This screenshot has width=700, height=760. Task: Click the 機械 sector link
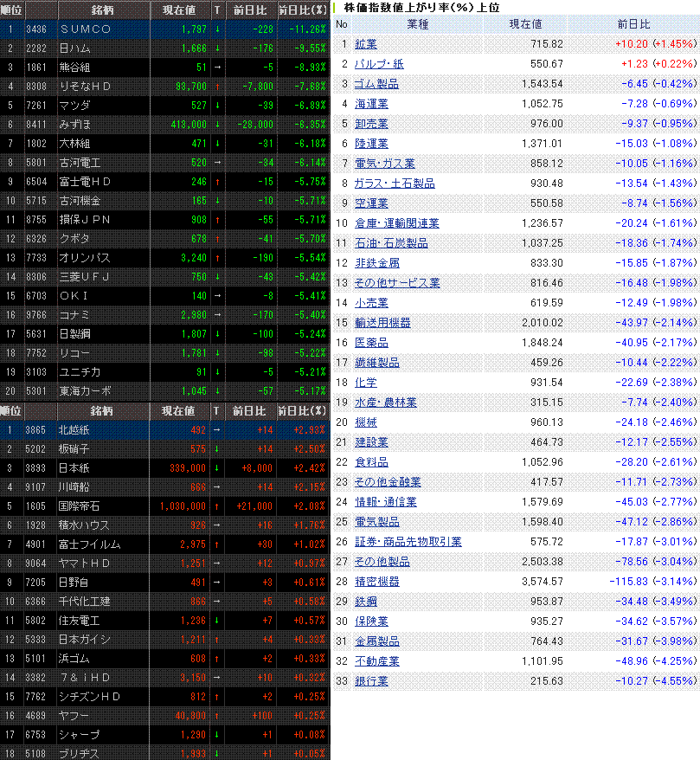click(x=365, y=422)
